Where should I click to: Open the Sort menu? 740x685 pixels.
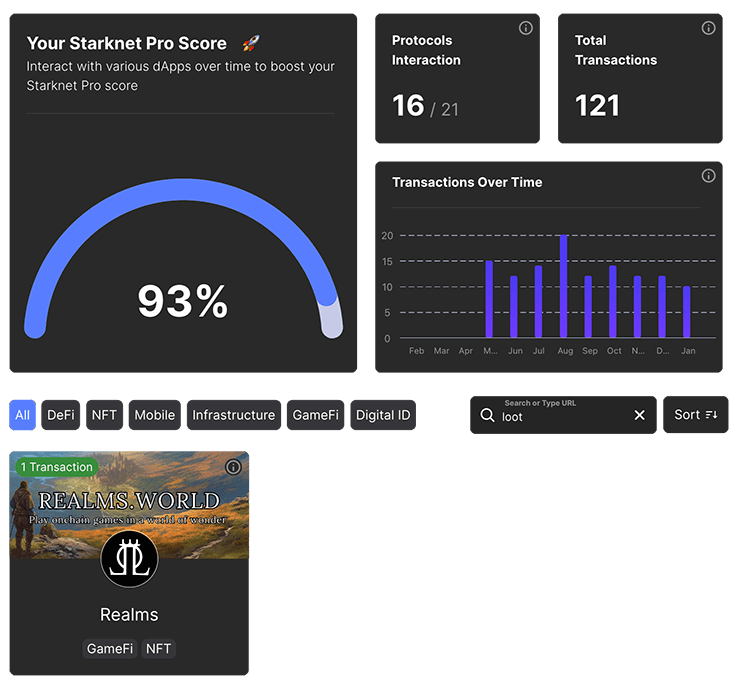[x=696, y=415]
